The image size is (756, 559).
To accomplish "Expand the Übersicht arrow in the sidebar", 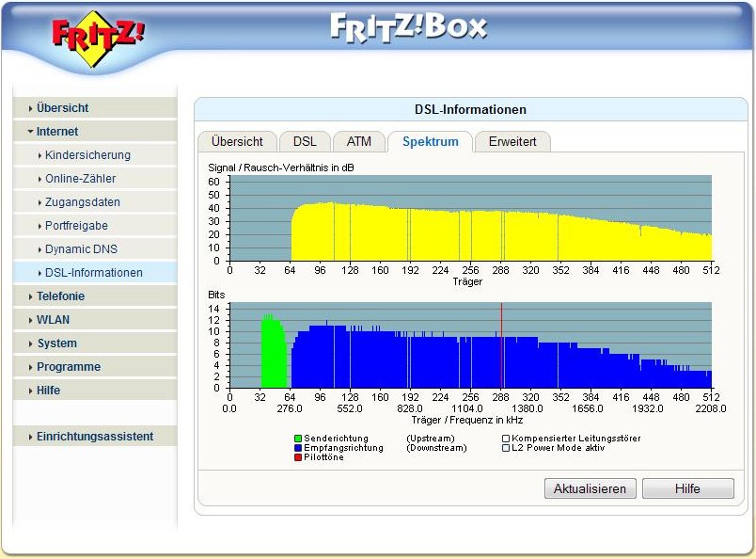I will coord(30,108).
